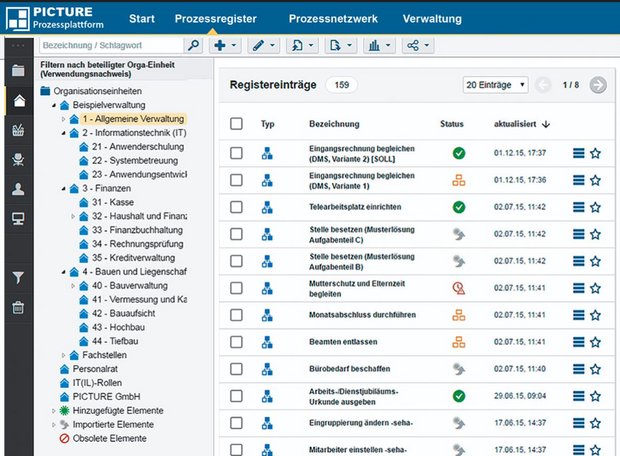The height and width of the screenshot is (456, 620).
Task: Open the pencil edit toolbar dropdown
Action: click(x=264, y=45)
